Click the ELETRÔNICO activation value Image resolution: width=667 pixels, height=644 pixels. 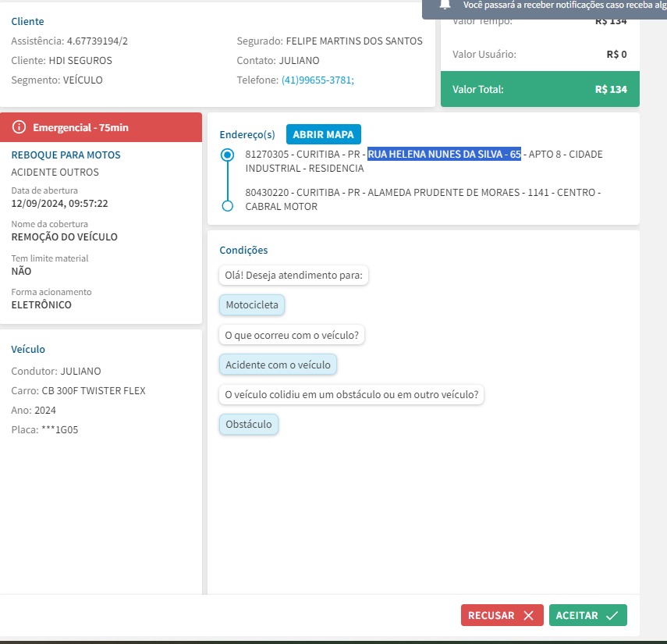pos(41,304)
